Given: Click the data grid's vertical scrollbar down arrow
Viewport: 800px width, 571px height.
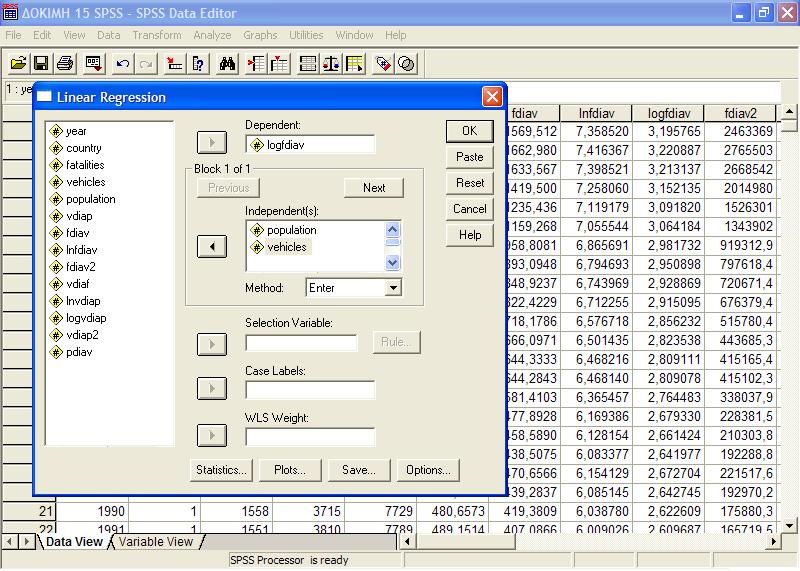Looking at the screenshot, I should 789,525.
